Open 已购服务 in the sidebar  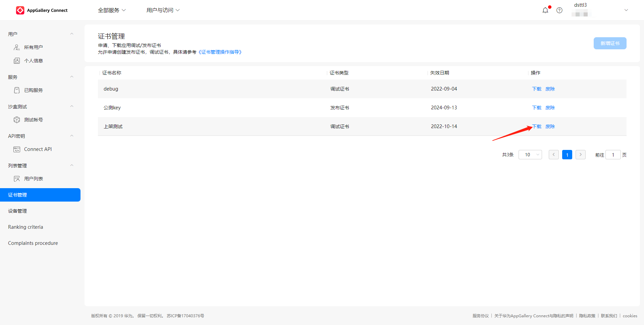click(x=34, y=90)
